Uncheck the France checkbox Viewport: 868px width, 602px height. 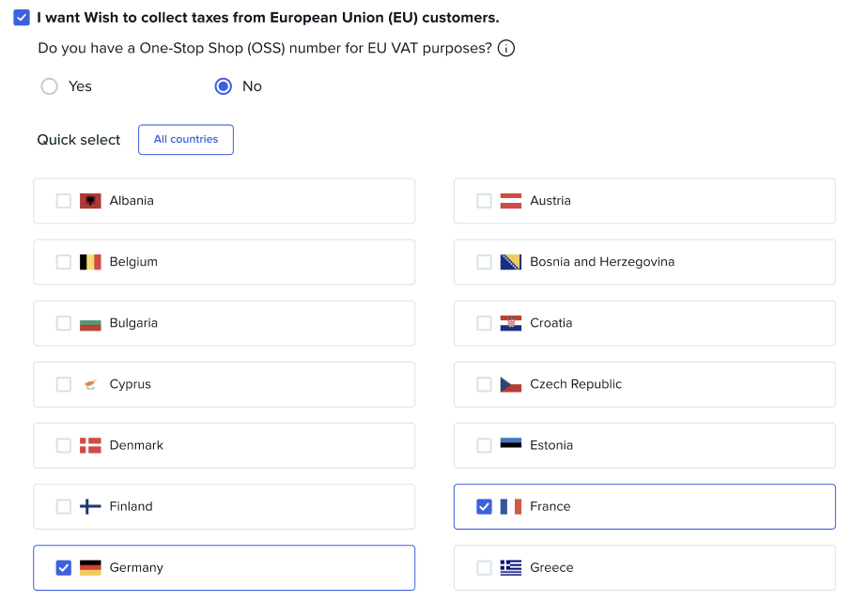pyautogui.click(x=484, y=506)
